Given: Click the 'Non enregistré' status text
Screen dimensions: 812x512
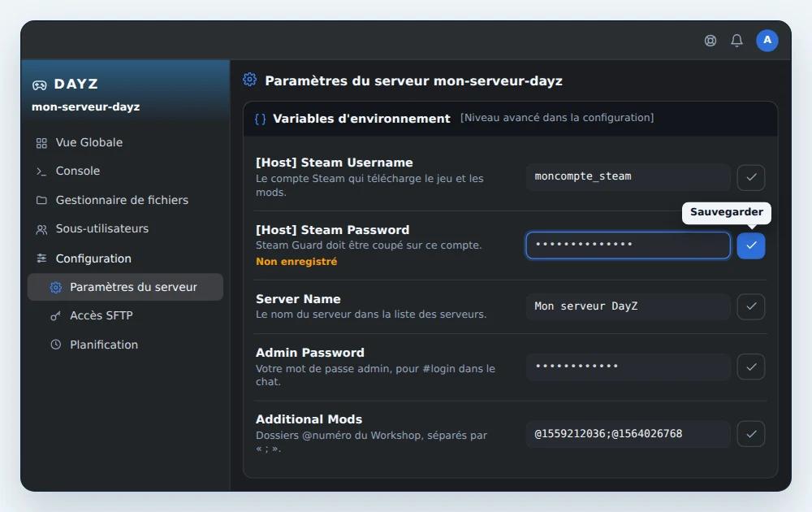Looking at the screenshot, I should coord(296,262).
